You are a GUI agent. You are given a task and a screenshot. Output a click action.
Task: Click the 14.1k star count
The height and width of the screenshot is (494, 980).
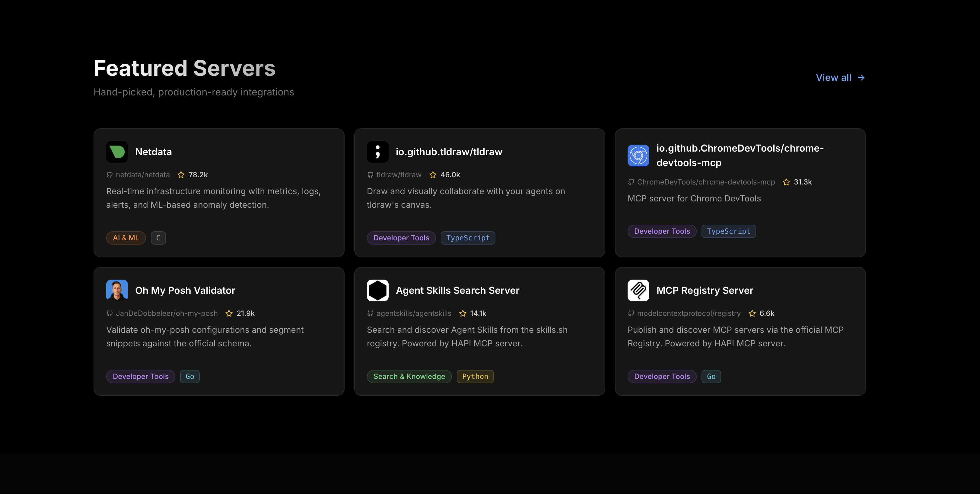478,313
